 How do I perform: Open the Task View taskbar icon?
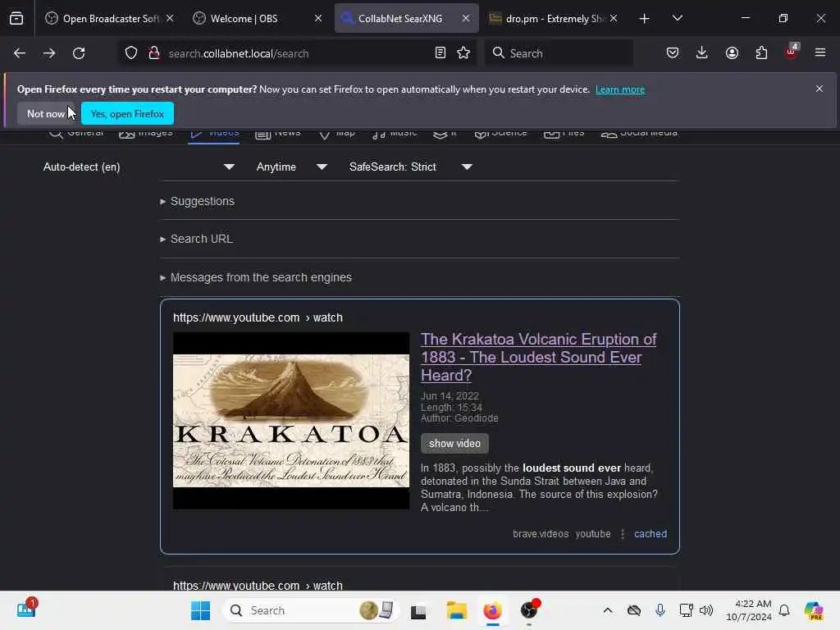pos(418,610)
